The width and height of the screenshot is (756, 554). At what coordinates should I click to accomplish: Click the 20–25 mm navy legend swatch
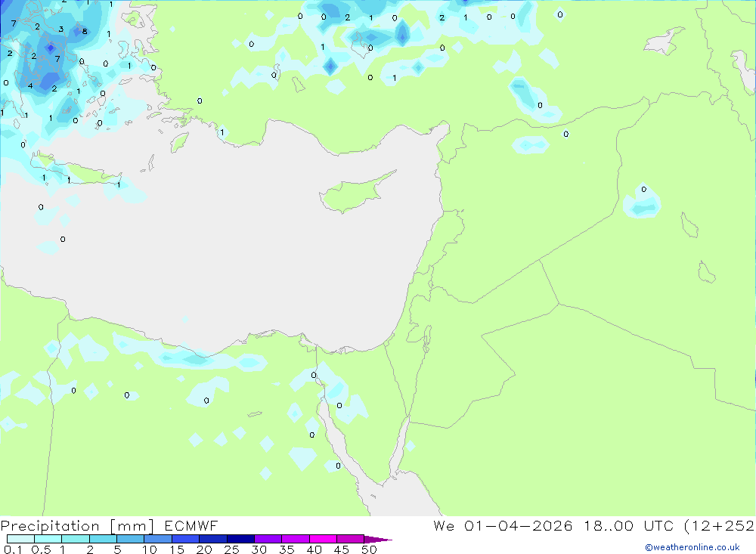[x=212, y=539]
